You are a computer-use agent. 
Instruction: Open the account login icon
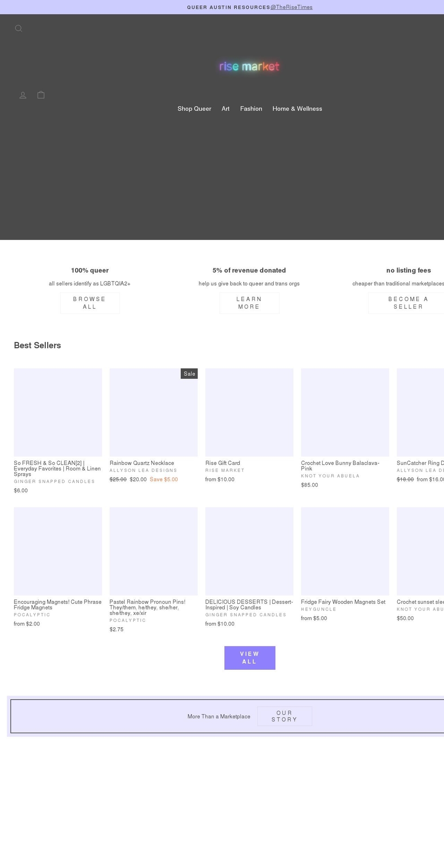pos(23,95)
